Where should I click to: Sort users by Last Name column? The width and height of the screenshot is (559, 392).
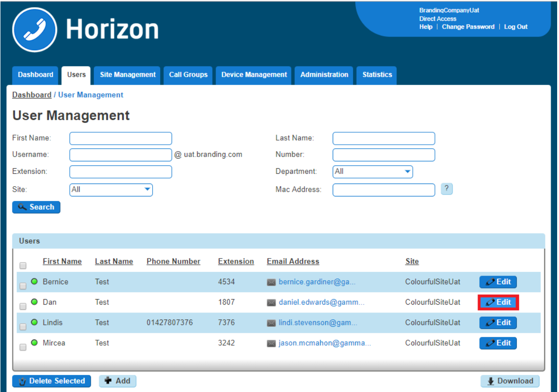pos(114,262)
